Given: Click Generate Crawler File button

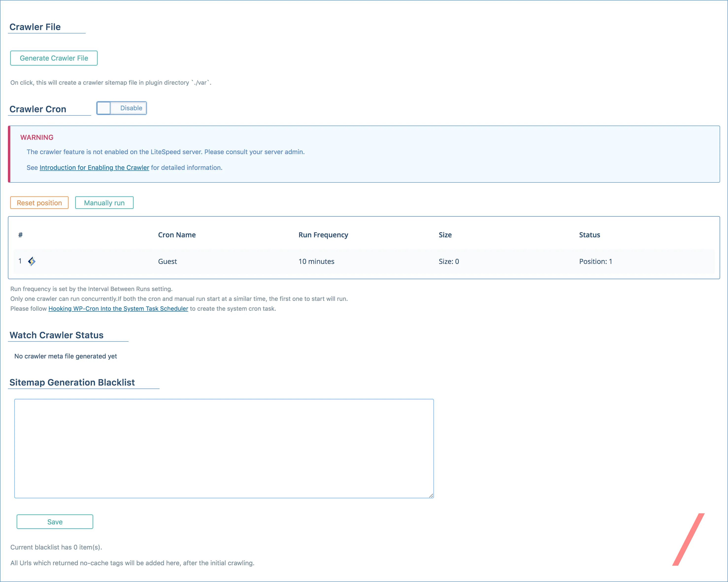Looking at the screenshot, I should (x=54, y=58).
